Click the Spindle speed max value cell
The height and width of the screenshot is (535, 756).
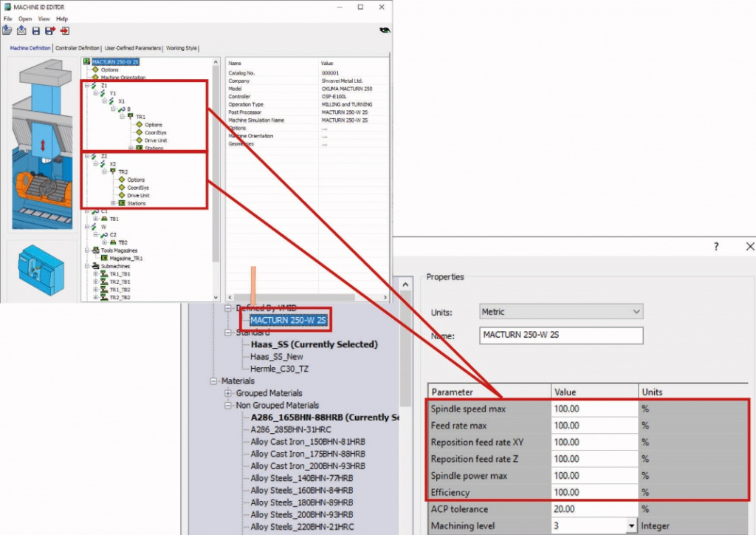(x=594, y=409)
